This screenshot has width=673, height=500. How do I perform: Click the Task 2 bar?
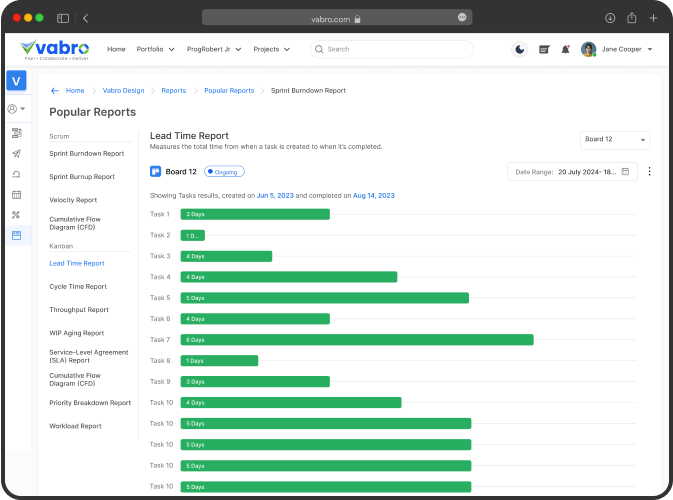pyautogui.click(x=193, y=235)
